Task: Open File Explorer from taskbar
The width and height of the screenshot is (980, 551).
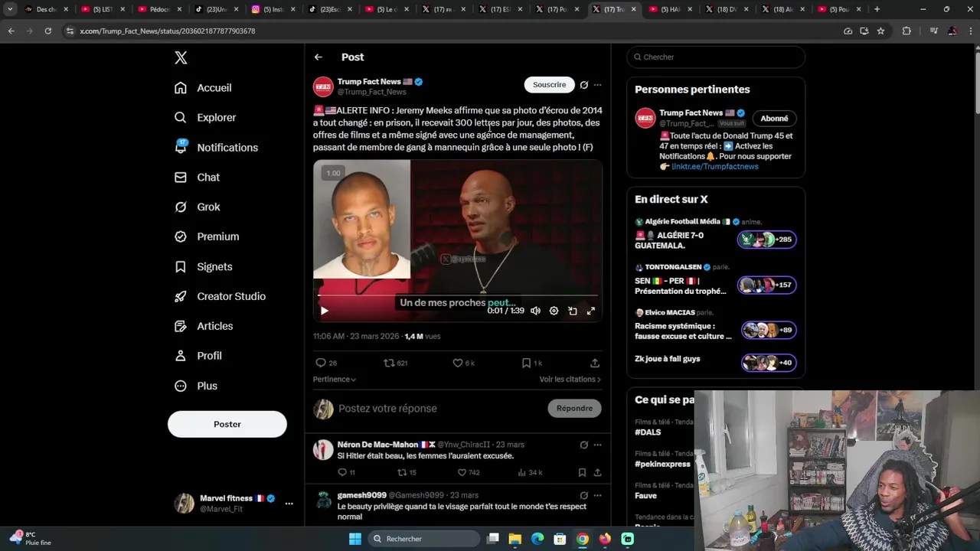Action: [x=515, y=539]
